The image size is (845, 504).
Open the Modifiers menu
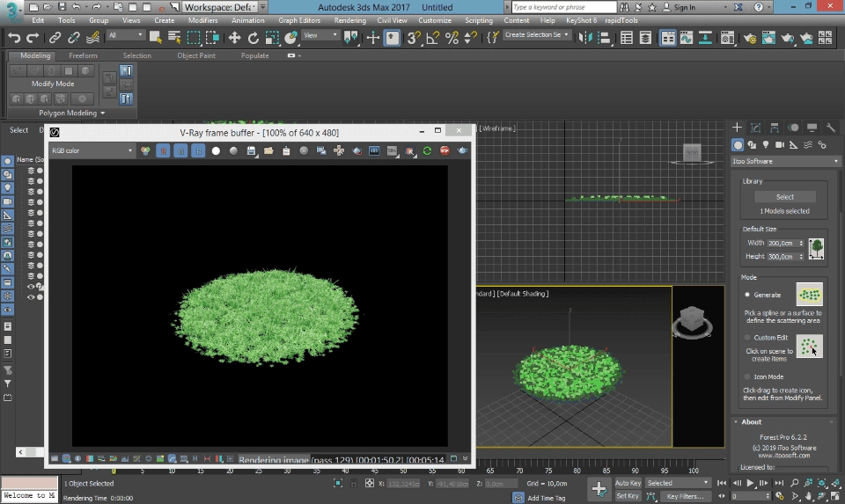coord(202,20)
